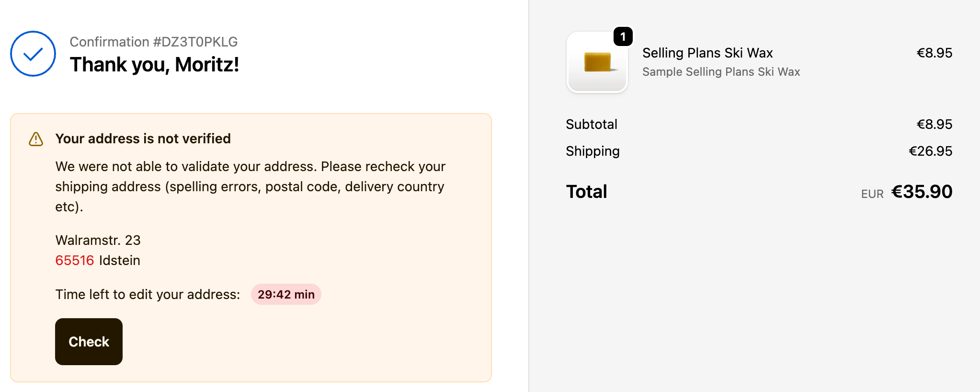The width and height of the screenshot is (980, 392).
Task: Click the address warning triangle icon
Action: click(x=36, y=139)
